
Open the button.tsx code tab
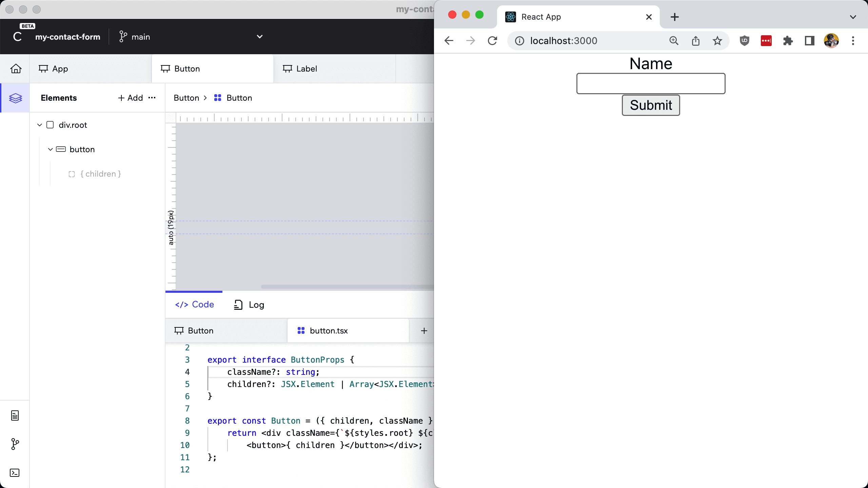coord(348,331)
